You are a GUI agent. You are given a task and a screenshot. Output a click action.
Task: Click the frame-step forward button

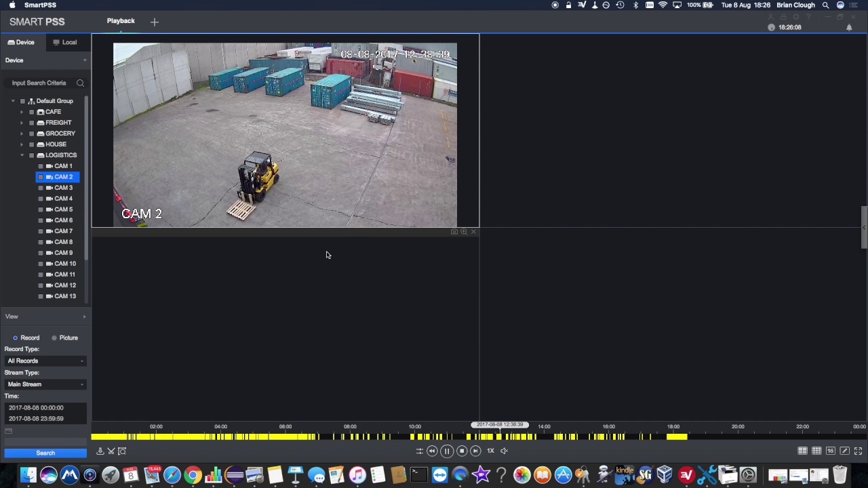pyautogui.click(x=475, y=451)
